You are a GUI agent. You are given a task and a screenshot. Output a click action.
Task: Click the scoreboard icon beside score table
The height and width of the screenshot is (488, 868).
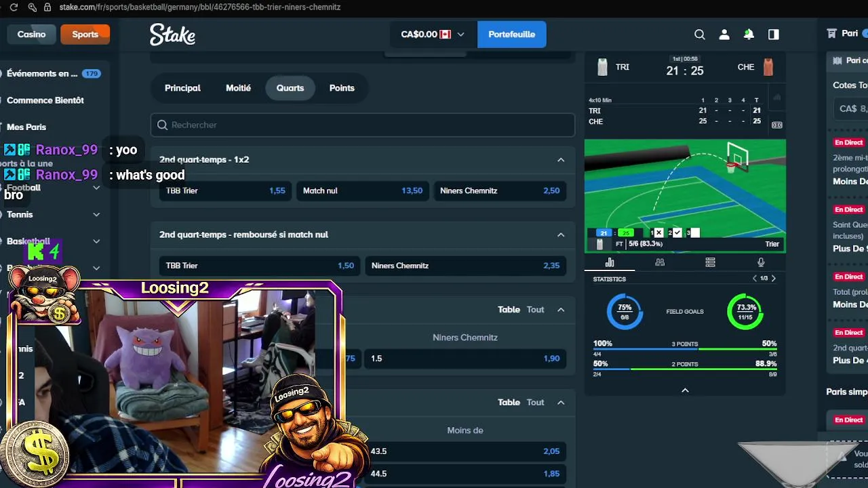[x=777, y=125]
